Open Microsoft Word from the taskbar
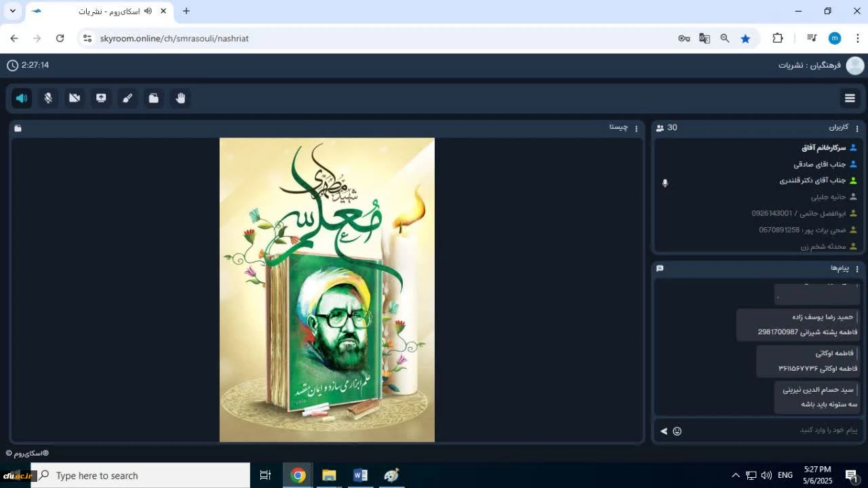 click(x=360, y=475)
